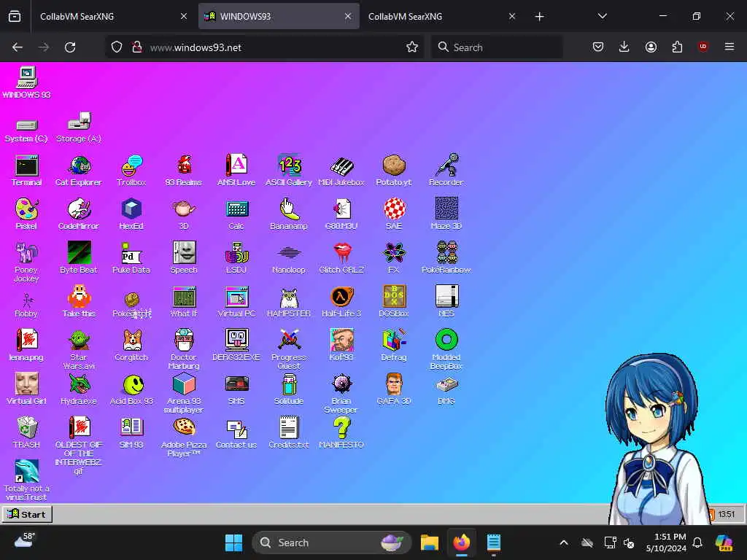The height and width of the screenshot is (560, 747).
Task: Open the 93 Realms icon
Action: pos(184,170)
